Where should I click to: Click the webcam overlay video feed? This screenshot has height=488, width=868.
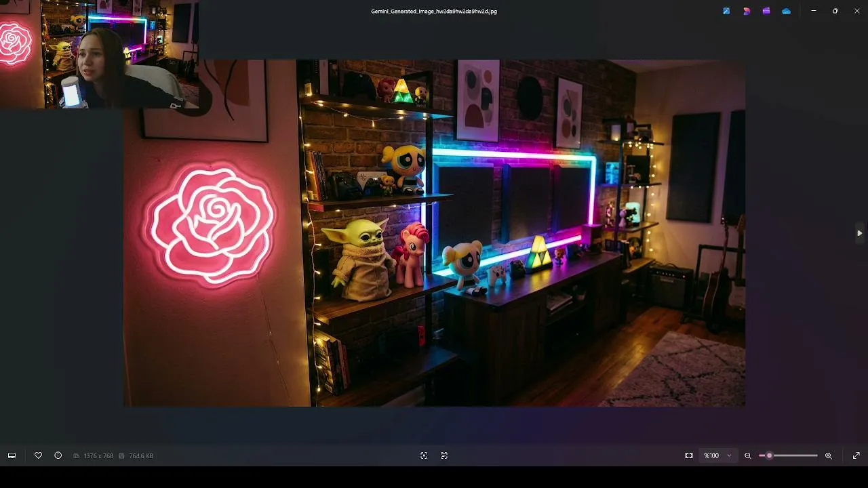[100, 54]
